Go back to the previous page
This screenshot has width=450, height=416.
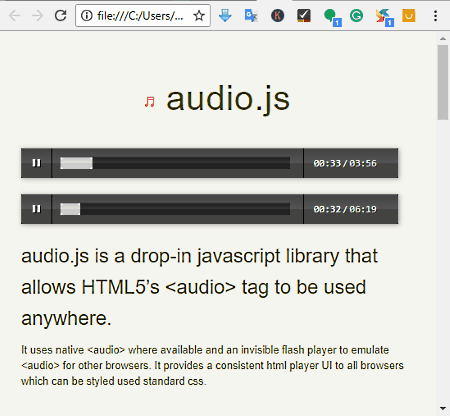pyautogui.click(x=15, y=16)
